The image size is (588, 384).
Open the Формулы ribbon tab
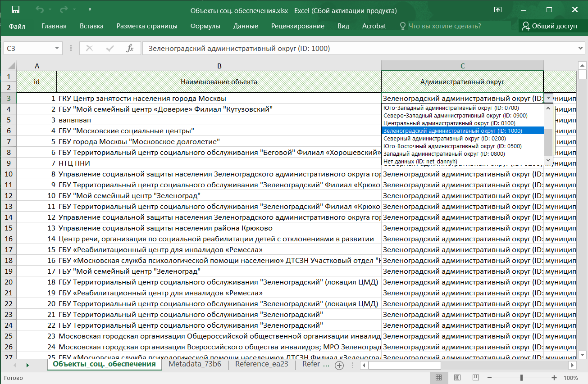pyautogui.click(x=205, y=26)
